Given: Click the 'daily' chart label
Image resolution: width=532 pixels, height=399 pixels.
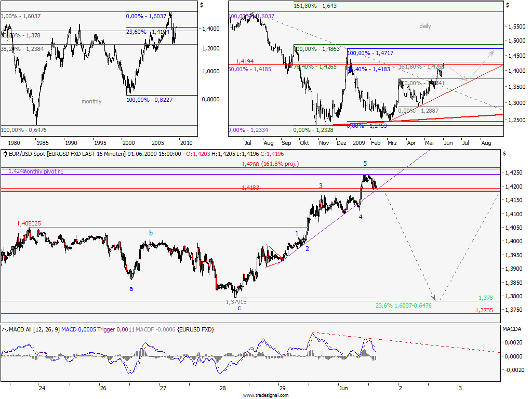Looking at the screenshot, I should coord(425,26).
